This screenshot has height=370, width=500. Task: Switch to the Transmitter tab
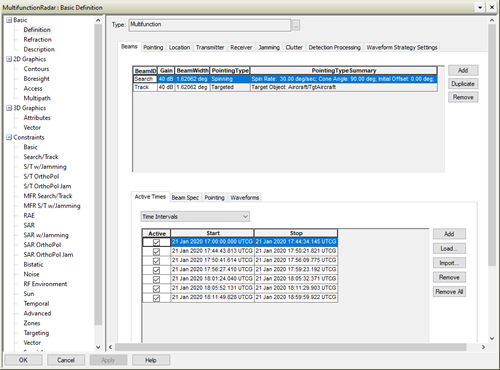tap(210, 48)
